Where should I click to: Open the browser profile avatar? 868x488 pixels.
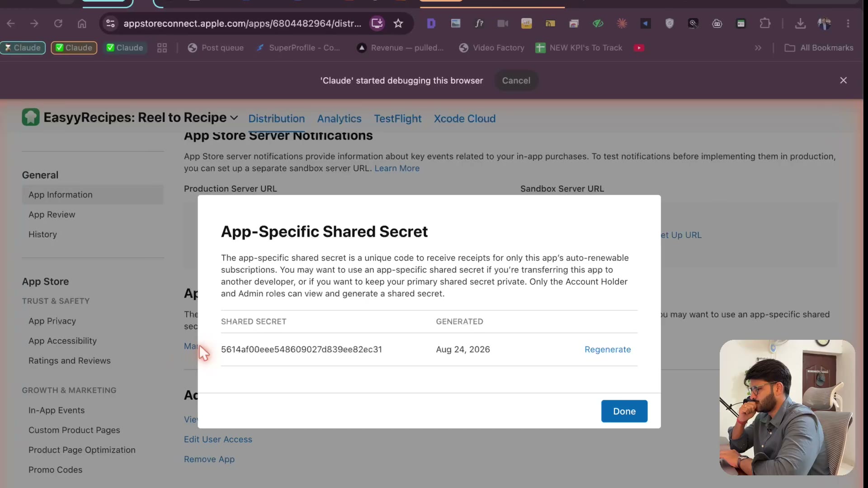824,23
